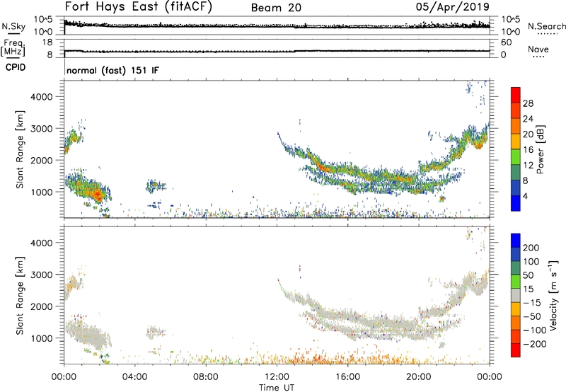Click the '1000' tick on the velocity panel axis

[x=41, y=338]
